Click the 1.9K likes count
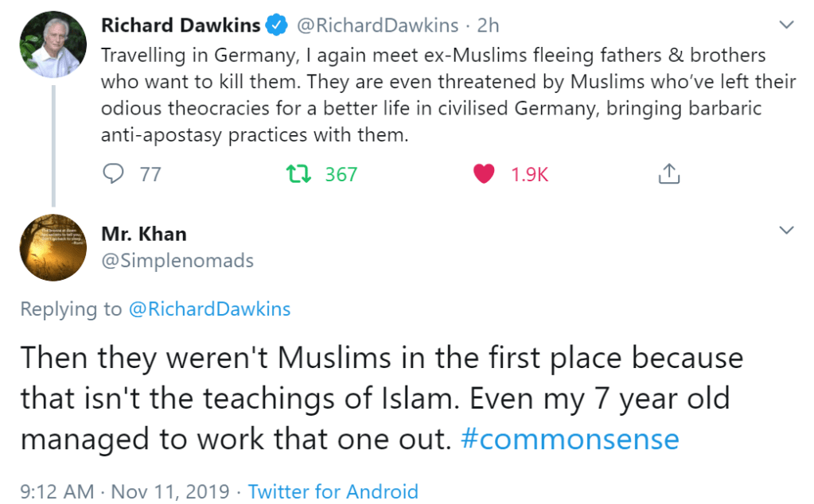This screenshot has width=814, height=504. pos(529,174)
